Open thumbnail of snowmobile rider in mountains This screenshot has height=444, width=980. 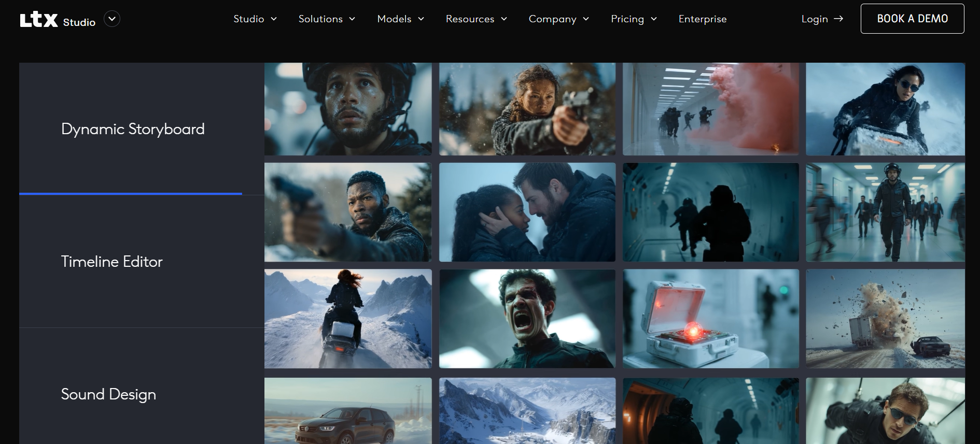[x=348, y=319]
